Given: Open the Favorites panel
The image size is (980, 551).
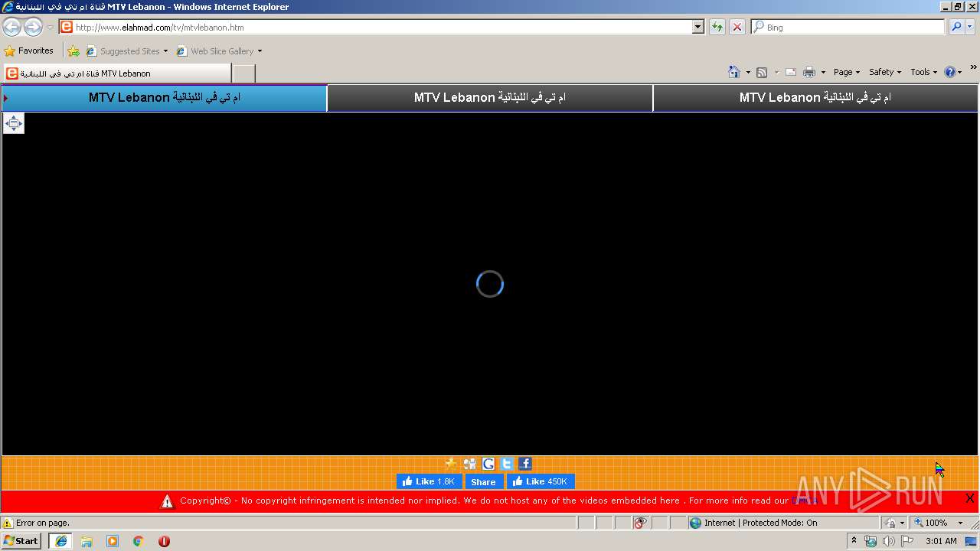Looking at the screenshot, I should point(29,51).
